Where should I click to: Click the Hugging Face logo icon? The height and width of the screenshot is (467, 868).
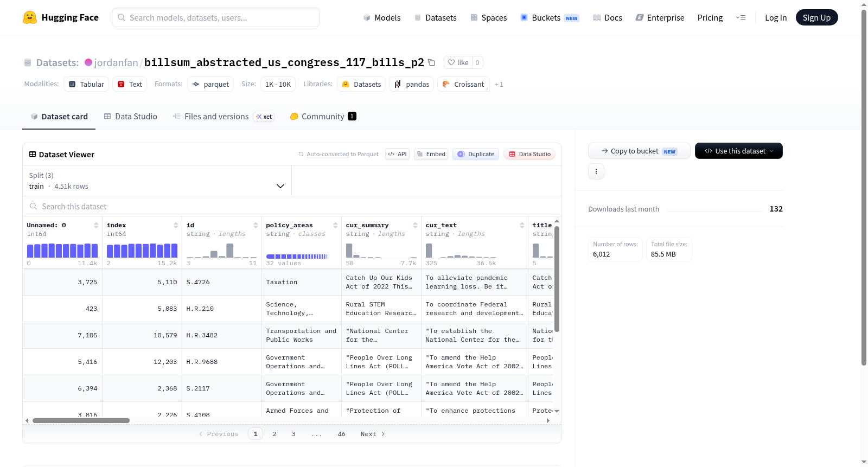pyautogui.click(x=30, y=17)
